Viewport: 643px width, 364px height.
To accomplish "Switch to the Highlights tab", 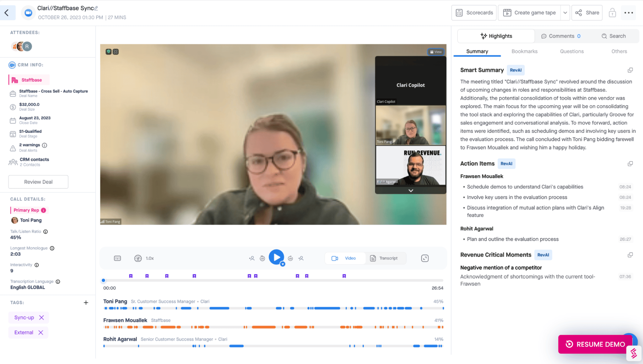I will [496, 36].
